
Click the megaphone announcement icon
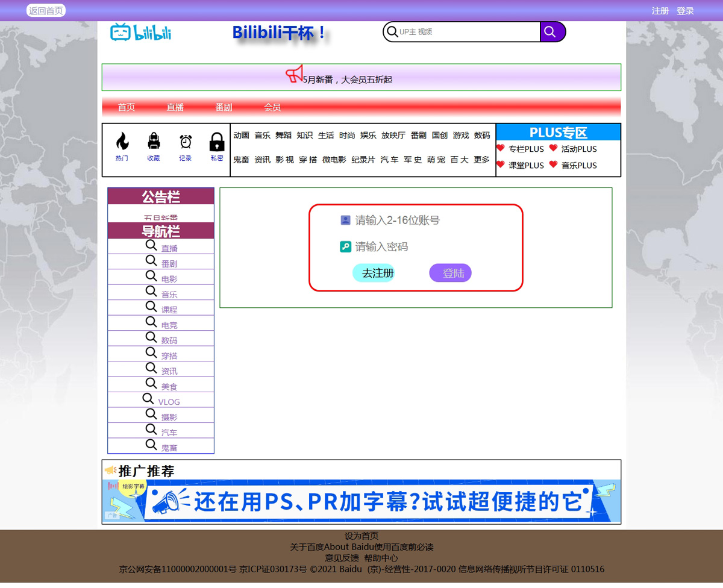point(294,73)
